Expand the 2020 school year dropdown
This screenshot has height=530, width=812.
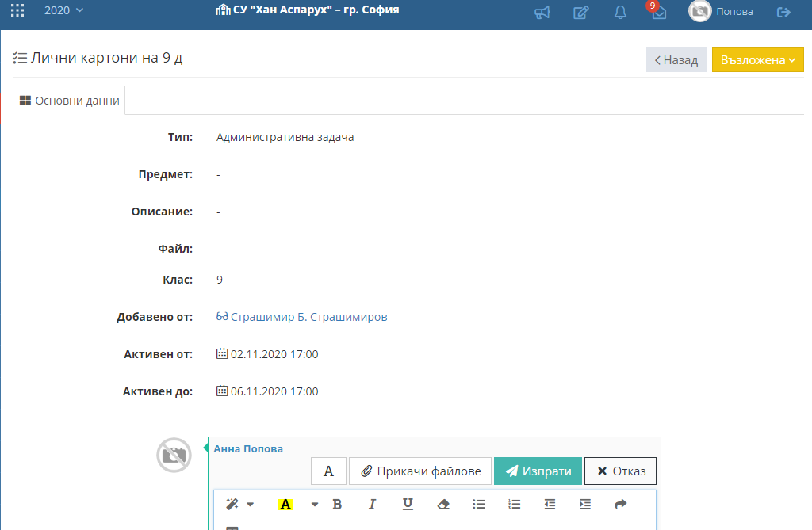point(63,11)
